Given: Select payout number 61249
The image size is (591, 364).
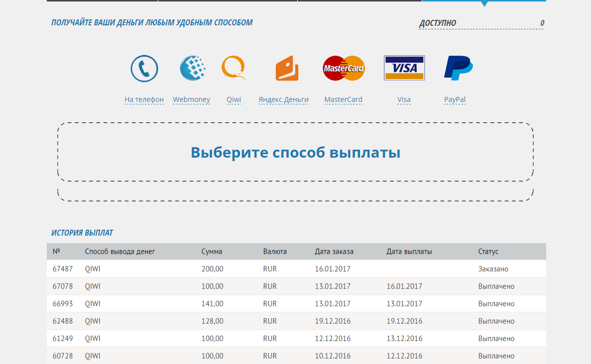Looking at the screenshot, I should [x=63, y=338].
